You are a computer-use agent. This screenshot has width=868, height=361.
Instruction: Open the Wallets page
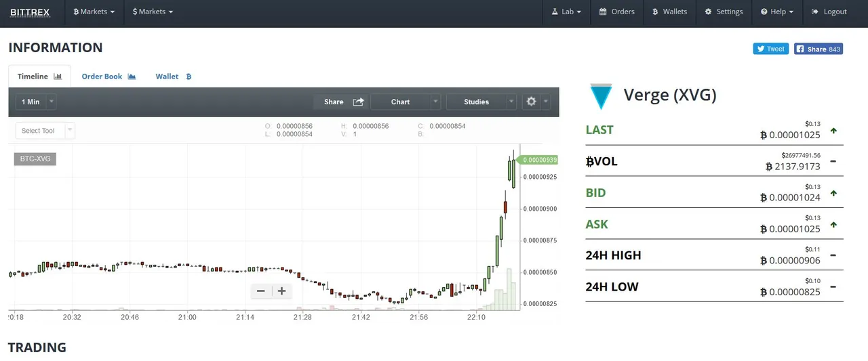(x=669, y=12)
